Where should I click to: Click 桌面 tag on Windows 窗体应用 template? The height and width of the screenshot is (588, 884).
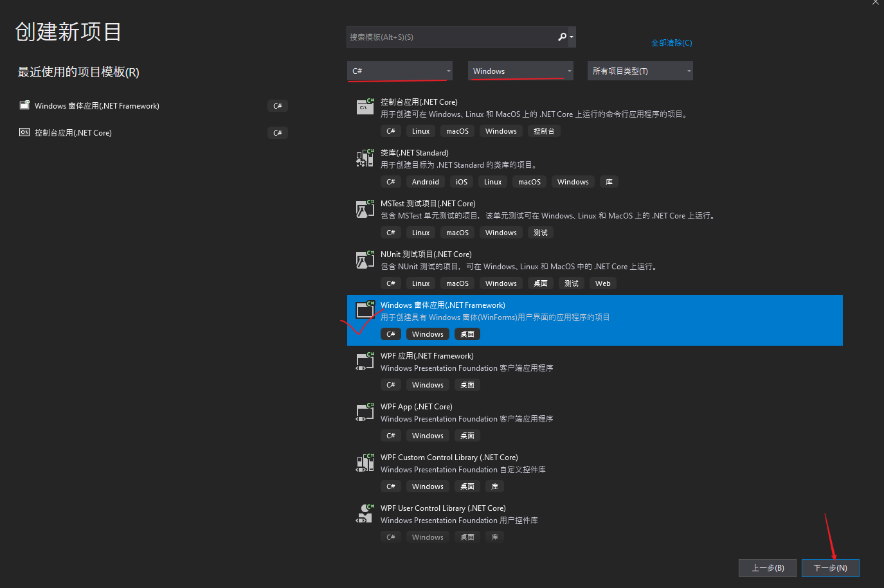(x=467, y=334)
